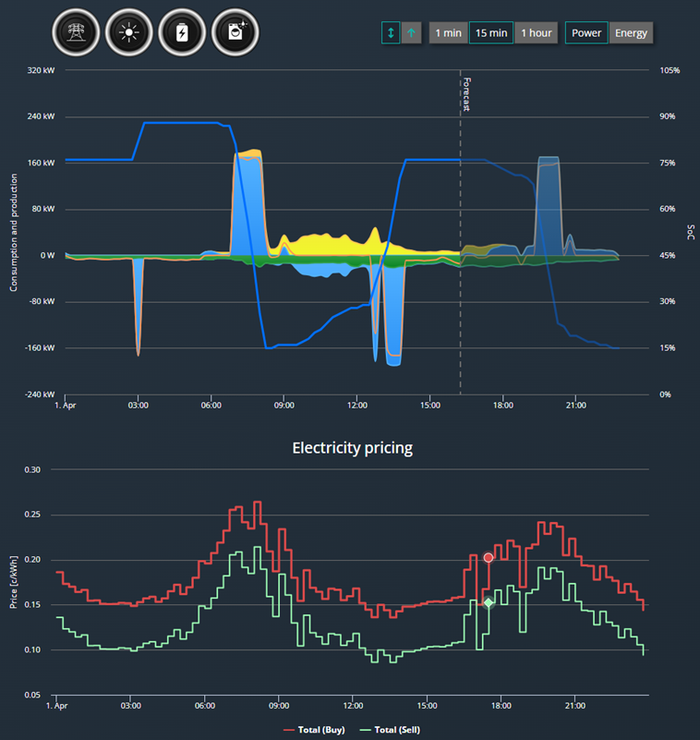Image resolution: width=700 pixels, height=740 pixels.
Task: Click the Consumption and production axis title
Action: click(x=14, y=232)
